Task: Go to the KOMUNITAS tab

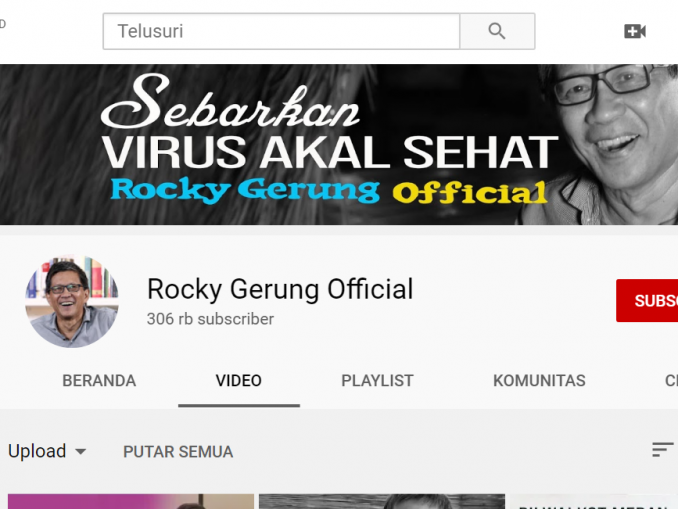Action: [539, 381]
